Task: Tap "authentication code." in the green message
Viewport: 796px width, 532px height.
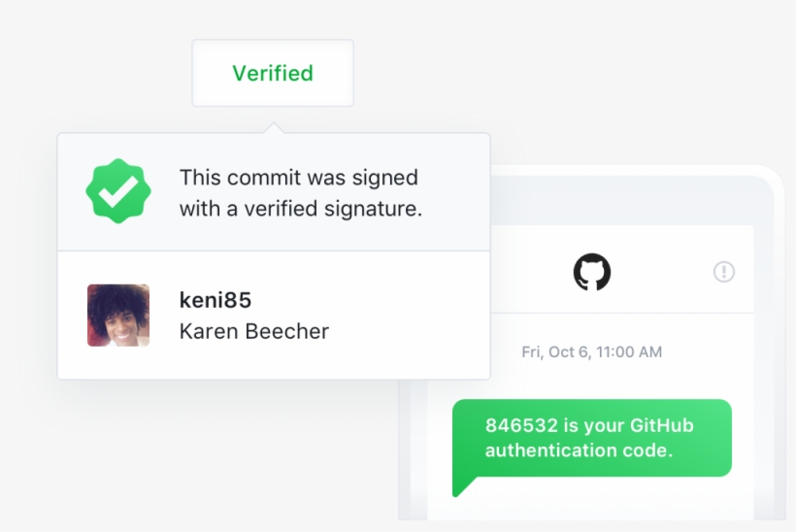Action: click(x=579, y=450)
